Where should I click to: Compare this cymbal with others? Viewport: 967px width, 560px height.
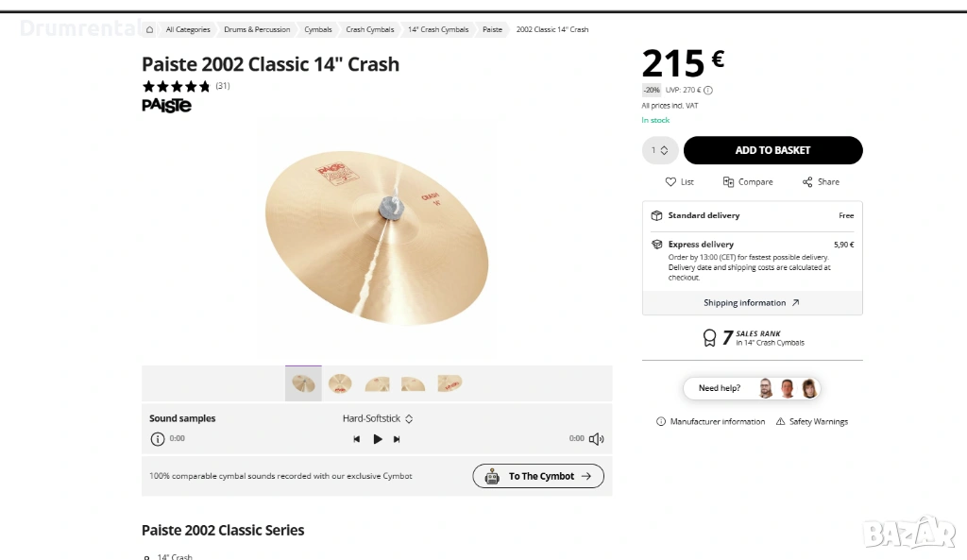pos(748,181)
